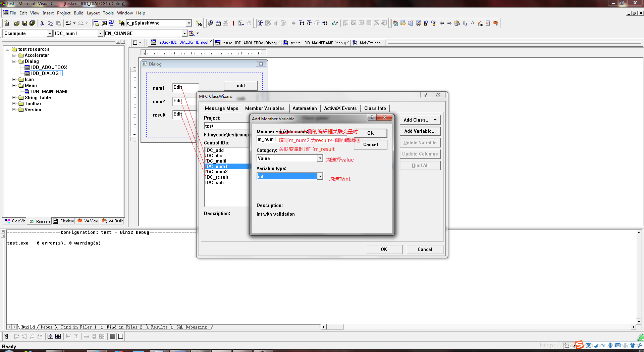This screenshot has width=644, height=352.
Task: Click the comment selection /* icon
Action: click(x=473, y=23)
